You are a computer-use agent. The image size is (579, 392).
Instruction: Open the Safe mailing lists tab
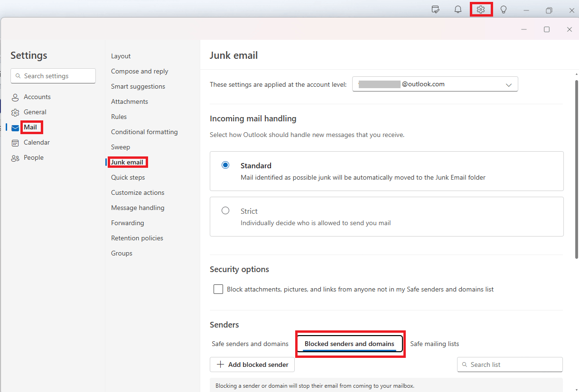pyautogui.click(x=434, y=344)
